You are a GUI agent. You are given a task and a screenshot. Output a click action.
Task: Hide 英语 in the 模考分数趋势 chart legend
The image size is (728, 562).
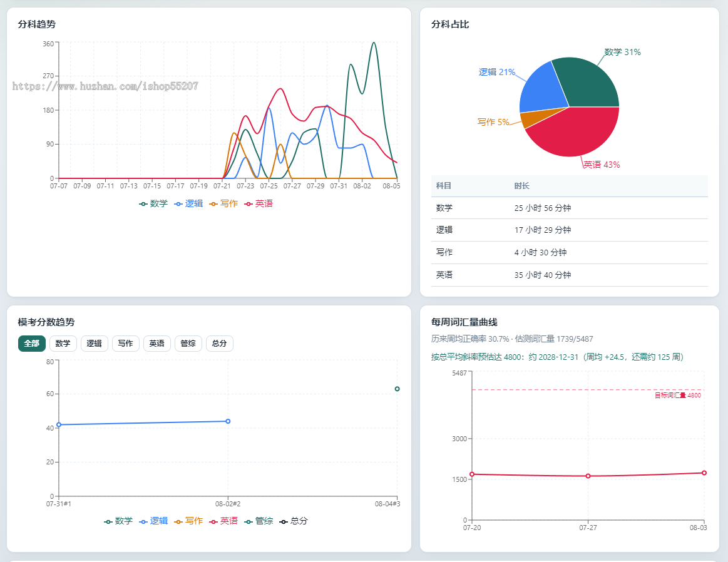[223, 521]
